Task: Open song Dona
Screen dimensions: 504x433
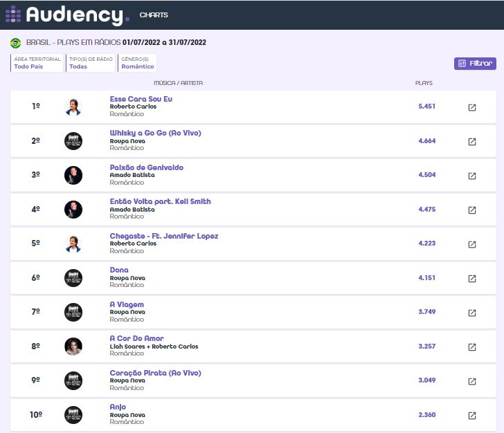Action: (x=119, y=270)
